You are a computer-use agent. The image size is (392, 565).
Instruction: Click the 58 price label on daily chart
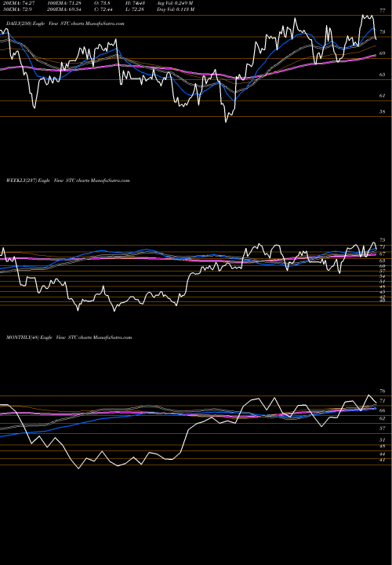[383, 111]
